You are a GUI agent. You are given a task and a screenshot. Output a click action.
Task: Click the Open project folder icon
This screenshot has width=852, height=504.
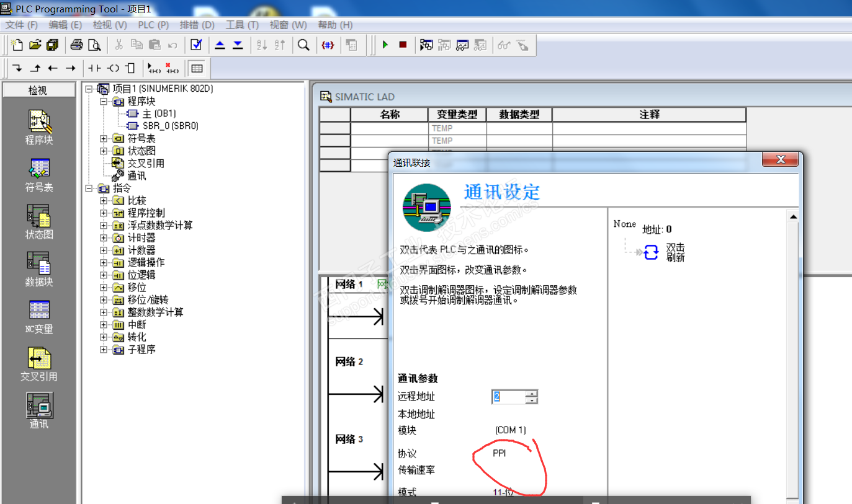point(35,45)
